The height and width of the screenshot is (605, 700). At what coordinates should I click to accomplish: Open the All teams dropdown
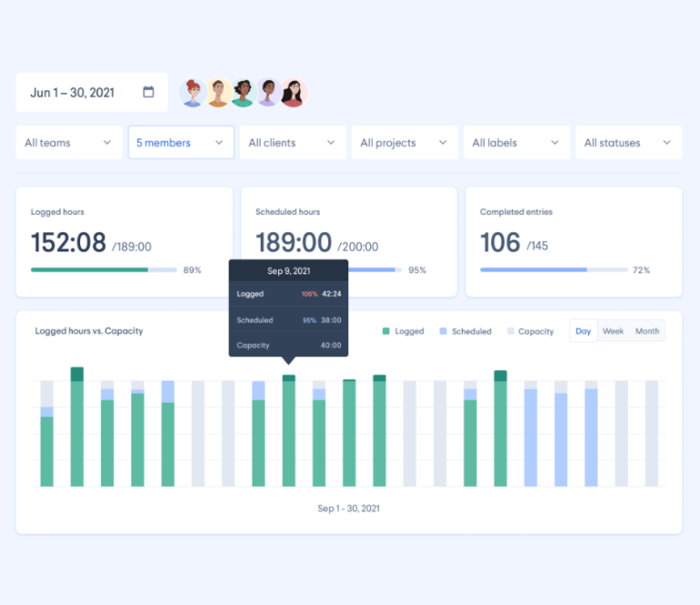coord(69,143)
